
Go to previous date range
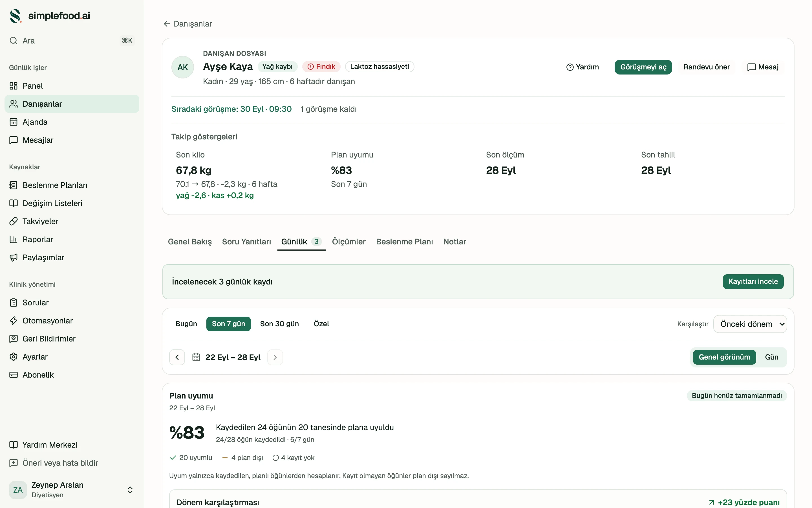(x=177, y=357)
